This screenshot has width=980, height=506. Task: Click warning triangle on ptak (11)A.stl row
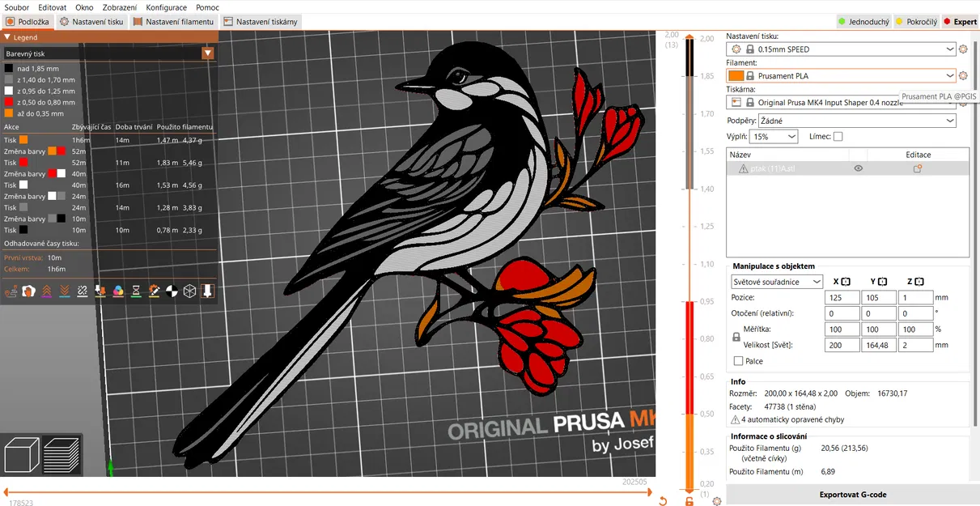(743, 168)
